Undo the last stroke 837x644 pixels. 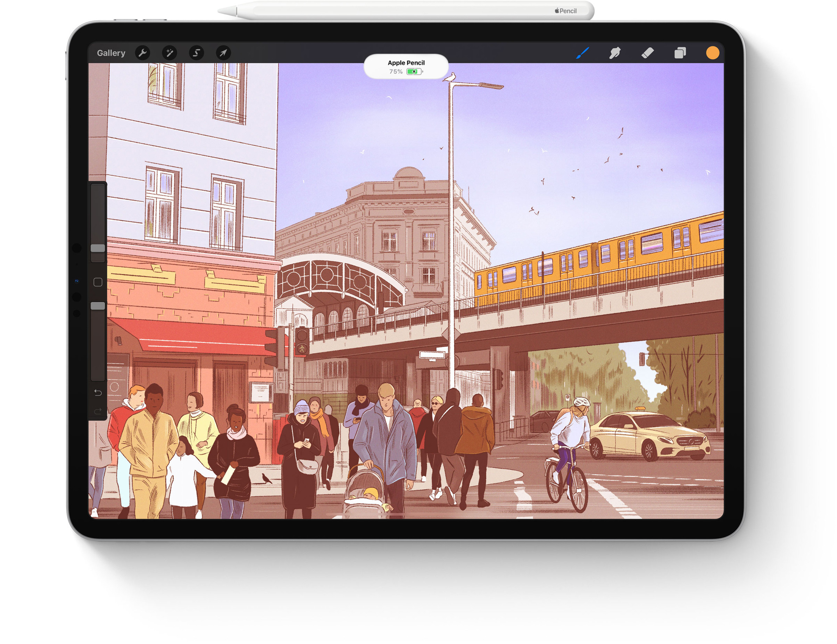98,393
